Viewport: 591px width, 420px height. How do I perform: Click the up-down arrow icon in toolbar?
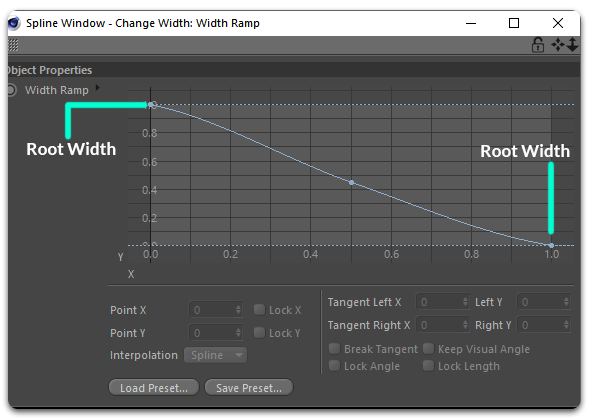point(572,45)
